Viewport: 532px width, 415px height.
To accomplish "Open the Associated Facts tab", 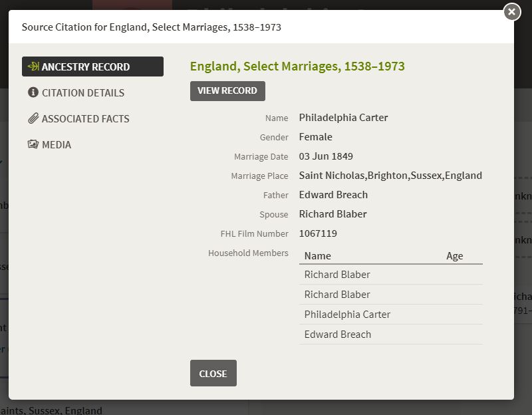I will pyautogui.click(x=86, y=118).
